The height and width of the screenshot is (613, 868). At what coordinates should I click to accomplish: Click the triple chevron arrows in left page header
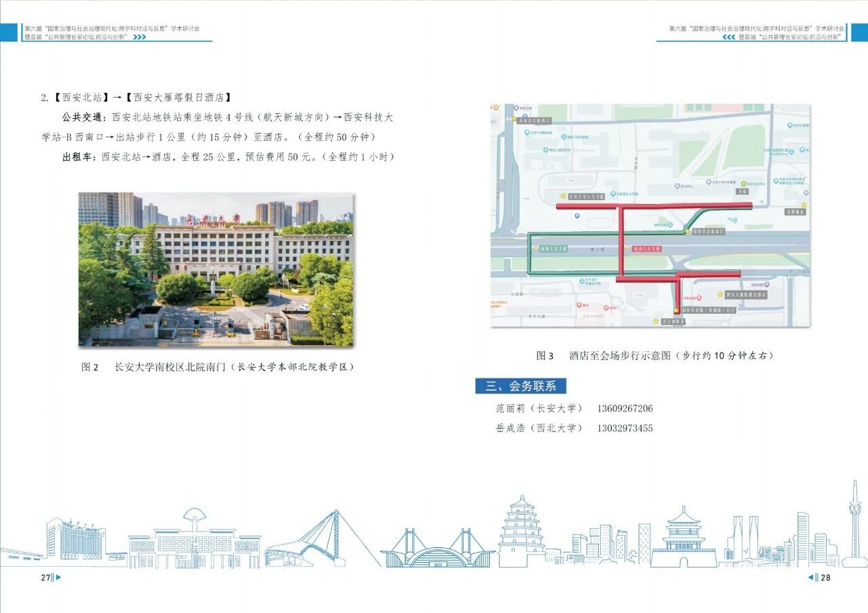(x=140, y=37)
